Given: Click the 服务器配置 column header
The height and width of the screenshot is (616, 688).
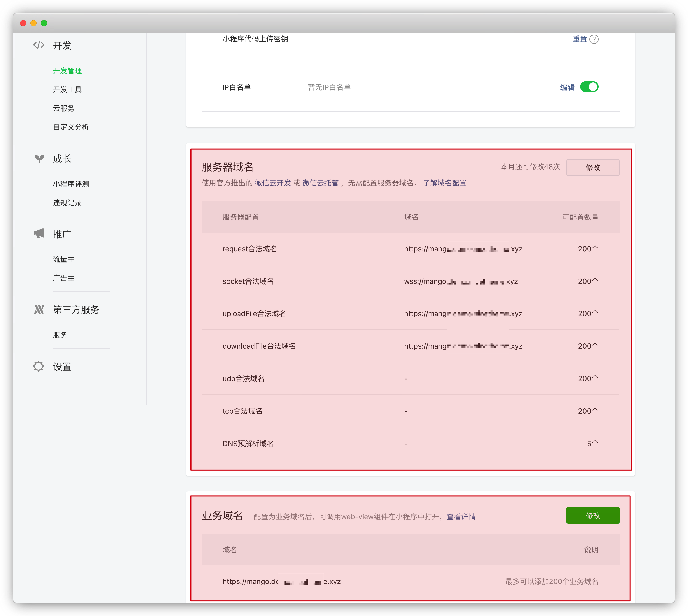Looking at the screenshot, I should click(241, 217).
